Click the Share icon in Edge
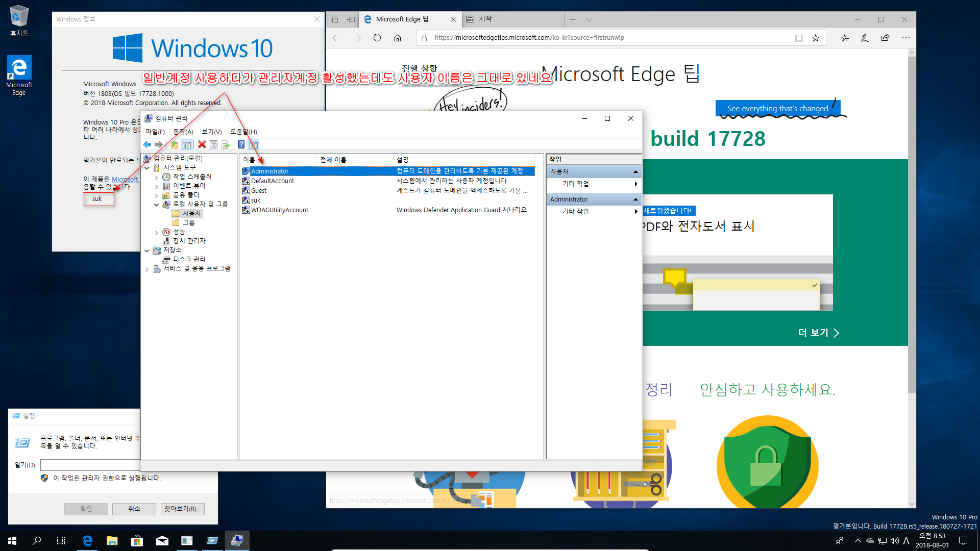The height and width of the screenshot is (551, 980). [x=886, y=38]
